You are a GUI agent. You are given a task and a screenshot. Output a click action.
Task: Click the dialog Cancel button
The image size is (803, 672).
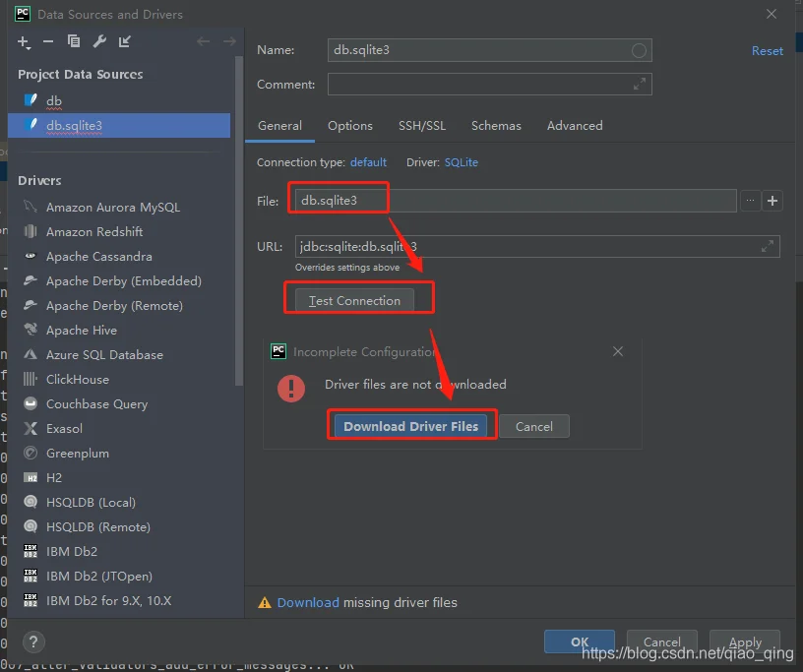[661, 641]
